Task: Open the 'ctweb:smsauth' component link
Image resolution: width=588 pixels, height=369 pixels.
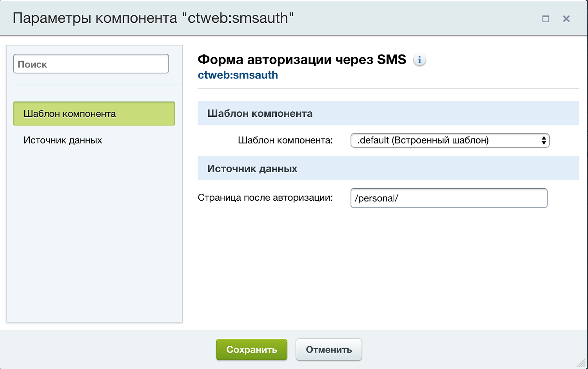Action: [238, 75]
